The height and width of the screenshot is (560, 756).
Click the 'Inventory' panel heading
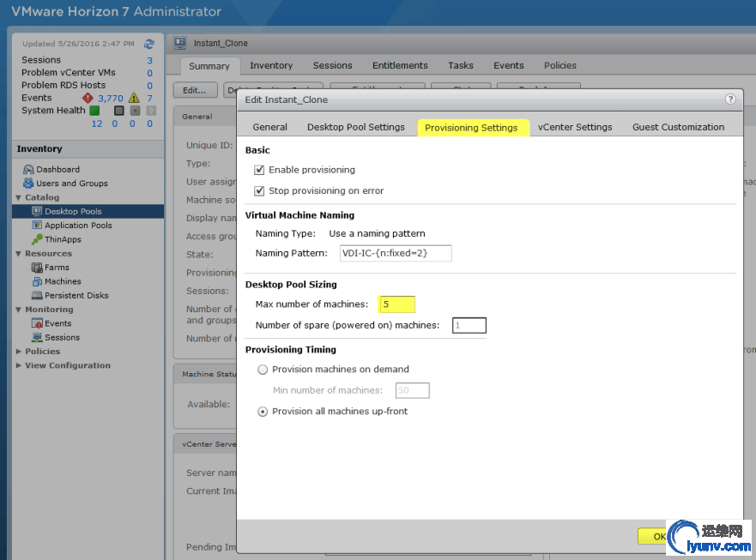[x=39, y=148]
